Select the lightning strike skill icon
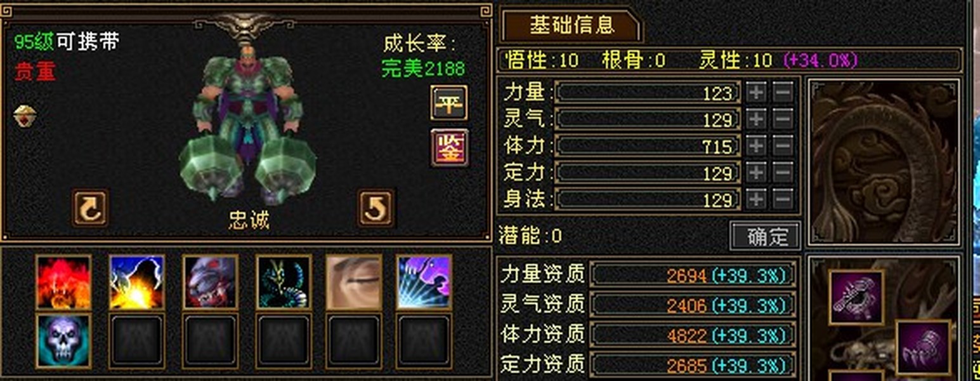The height and width of the screenshot is (381, 980). pos(137,283)
